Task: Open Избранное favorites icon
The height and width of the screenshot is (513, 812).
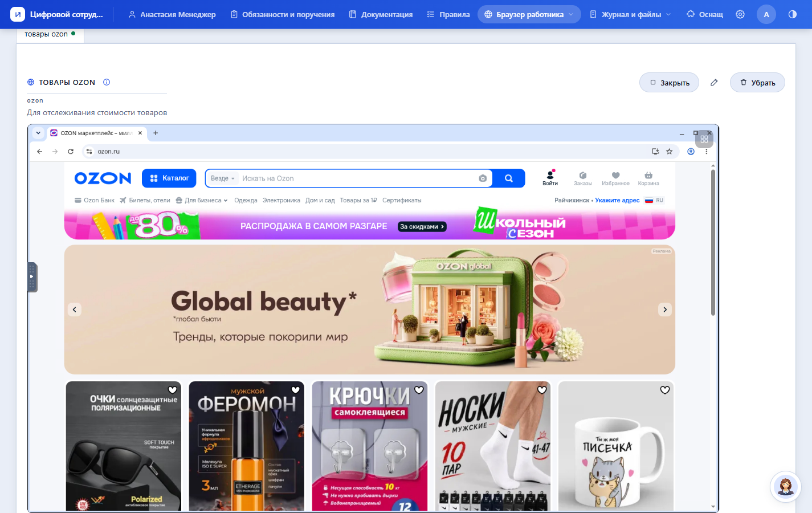Action: tap(616, 178)
